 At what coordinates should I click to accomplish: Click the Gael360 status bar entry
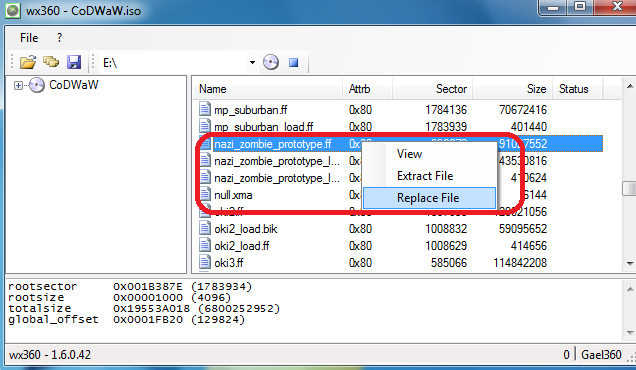(x=601, y=355)
